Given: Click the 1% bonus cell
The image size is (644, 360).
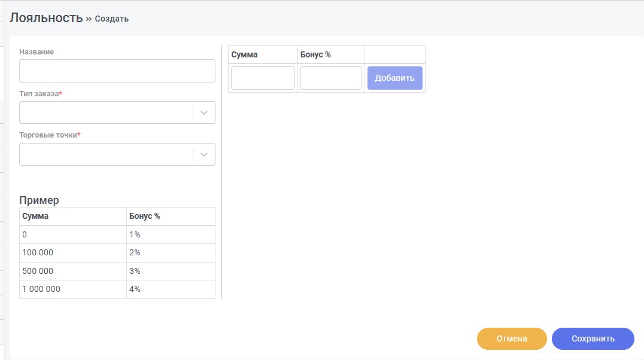Looking at the screenshot, I should 171,234.
